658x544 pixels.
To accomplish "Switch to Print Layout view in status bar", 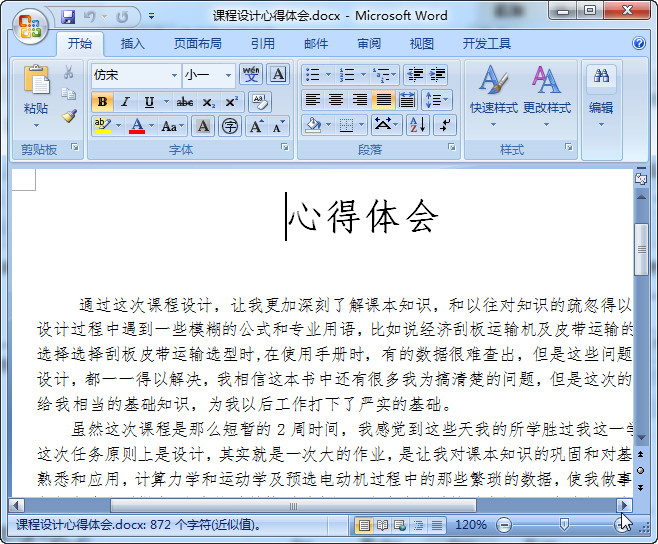I will pyautogui.click(x=364, y=525).
